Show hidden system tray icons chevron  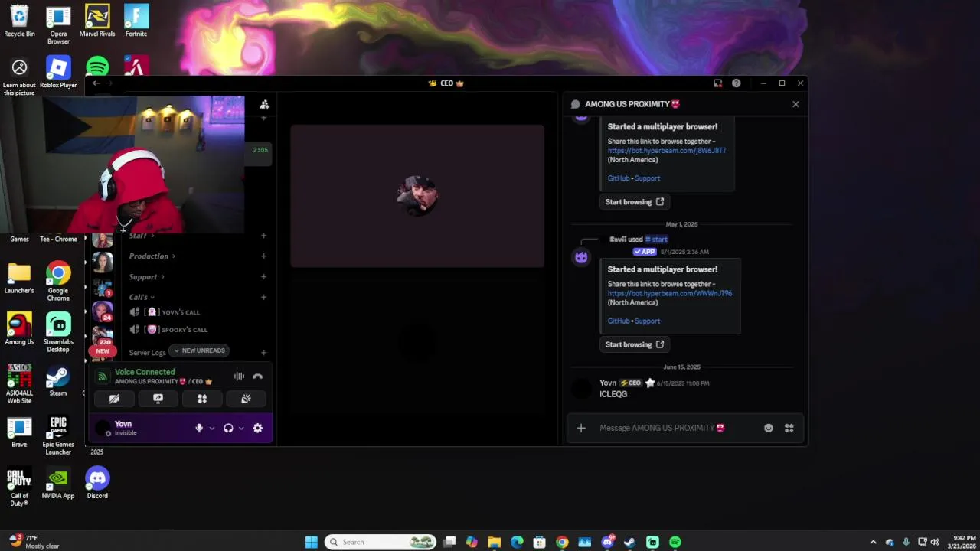(873, 542)
